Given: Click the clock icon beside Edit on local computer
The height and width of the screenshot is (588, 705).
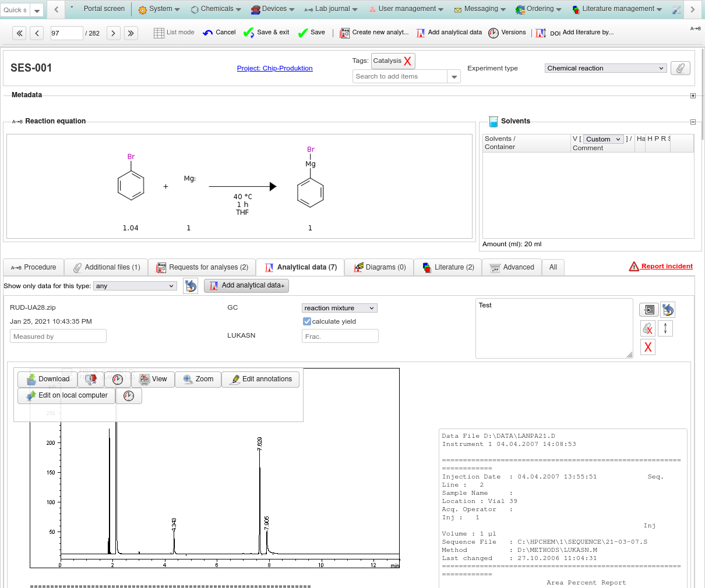Looking at the screenshot, I should [129, 396].
